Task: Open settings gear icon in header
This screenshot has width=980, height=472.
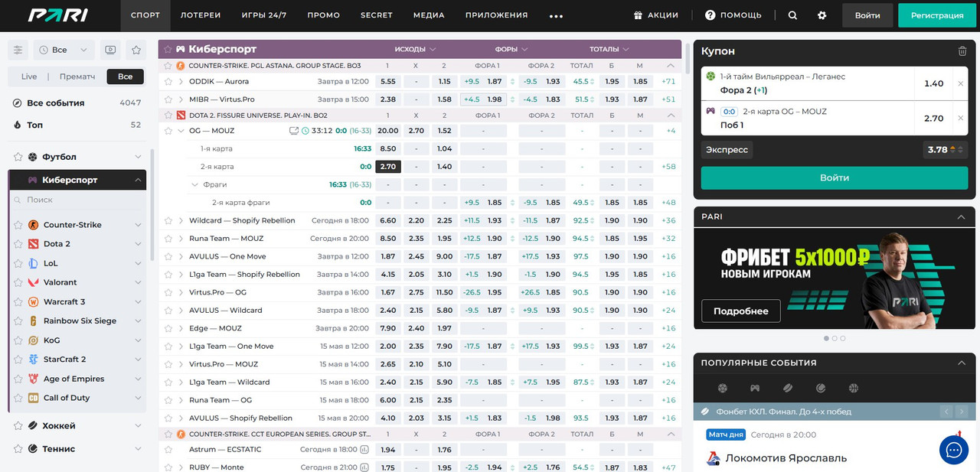Action: click(x=822, y=15)
